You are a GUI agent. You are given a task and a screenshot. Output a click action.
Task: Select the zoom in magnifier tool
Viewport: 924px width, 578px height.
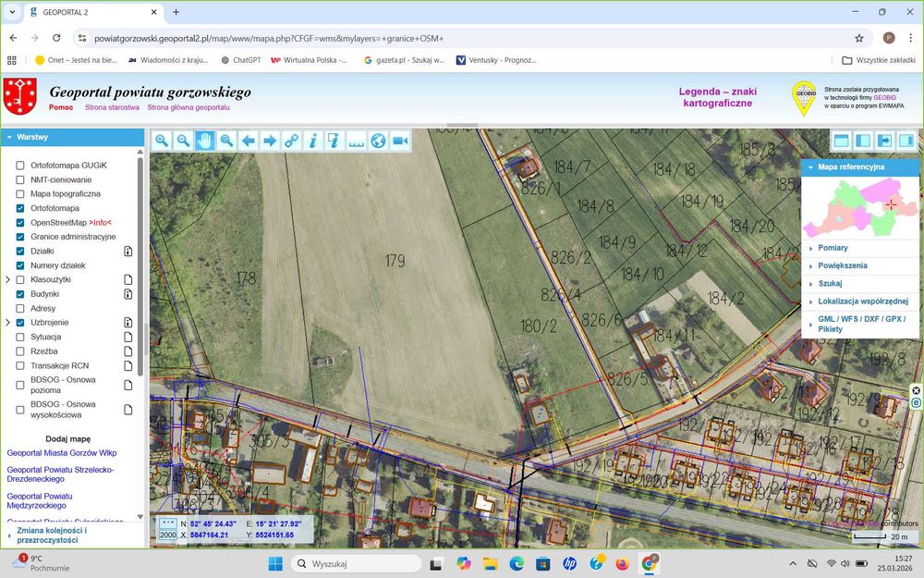pos(162,141)
